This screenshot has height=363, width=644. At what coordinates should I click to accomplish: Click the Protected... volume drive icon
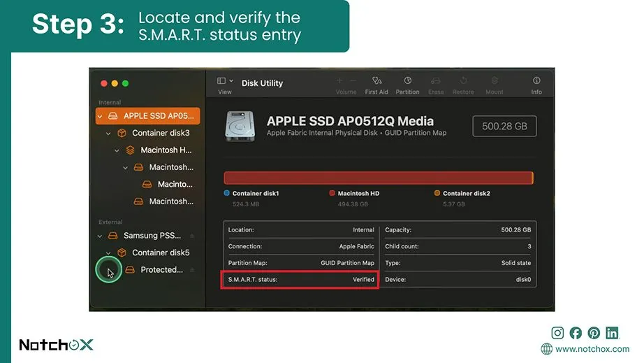pyautogui.click(x=130, y=270)
